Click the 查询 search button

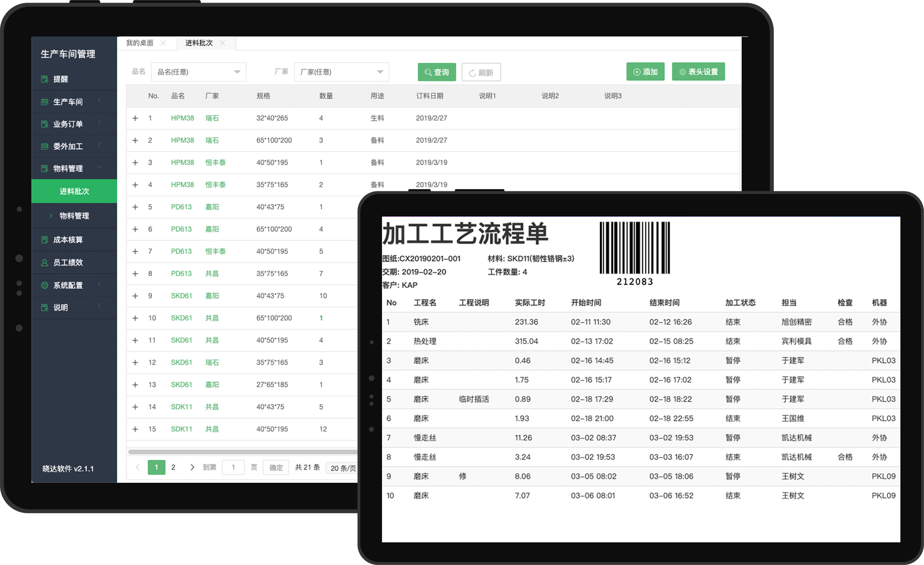(437, 72)
